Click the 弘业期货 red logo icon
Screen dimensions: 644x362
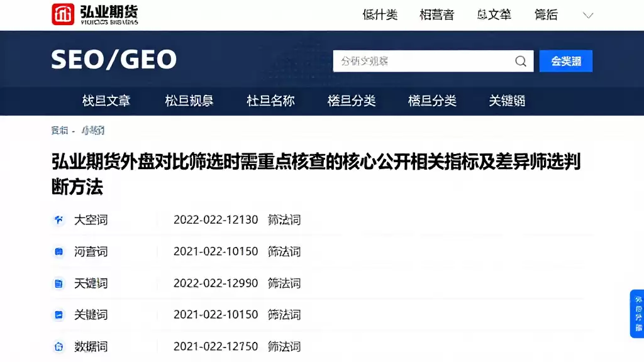(63, 14)
